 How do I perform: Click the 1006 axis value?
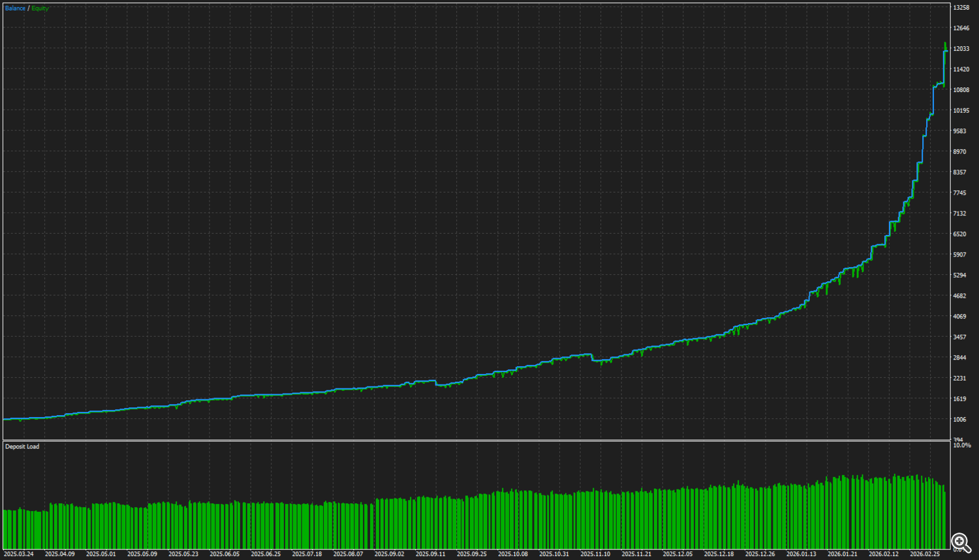[x=959, y=420]
